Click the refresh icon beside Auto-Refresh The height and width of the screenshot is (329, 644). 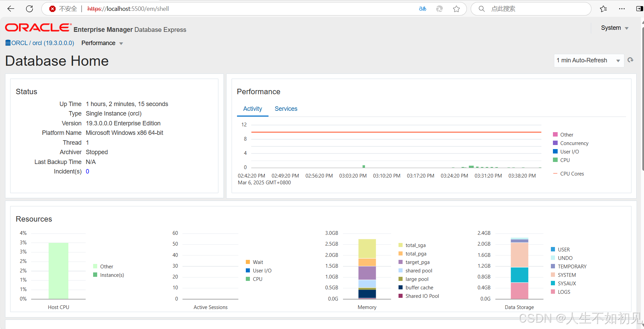(630, 60)
